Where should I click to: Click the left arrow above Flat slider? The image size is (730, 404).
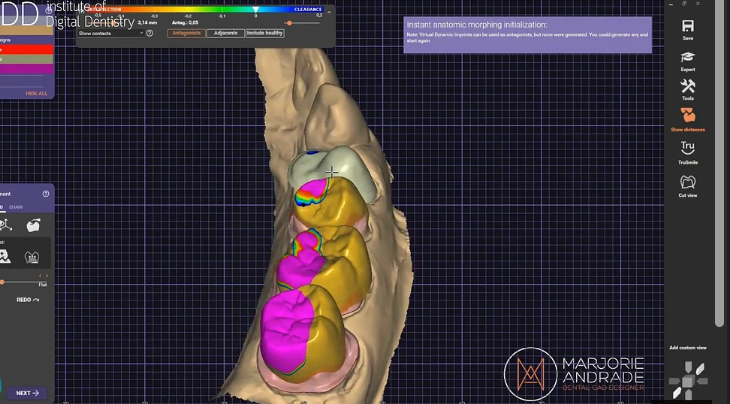pos(40,276)
